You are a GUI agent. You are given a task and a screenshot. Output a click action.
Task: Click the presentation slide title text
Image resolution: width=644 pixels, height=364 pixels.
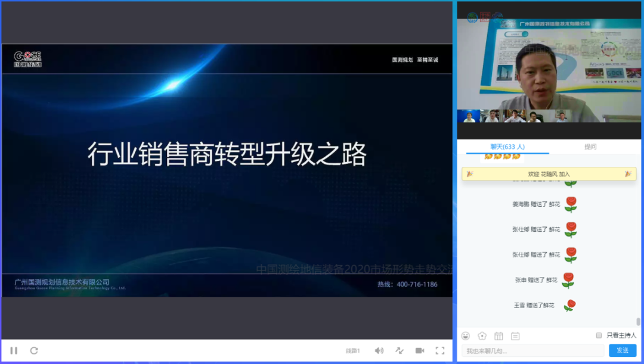click(x=227, y=154)
